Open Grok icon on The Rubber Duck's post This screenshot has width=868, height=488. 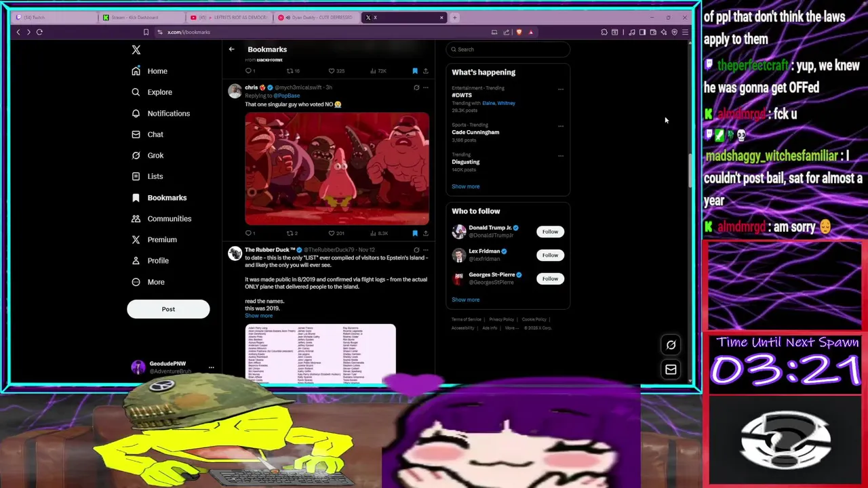pyautogui.click(x=416, y=250)
